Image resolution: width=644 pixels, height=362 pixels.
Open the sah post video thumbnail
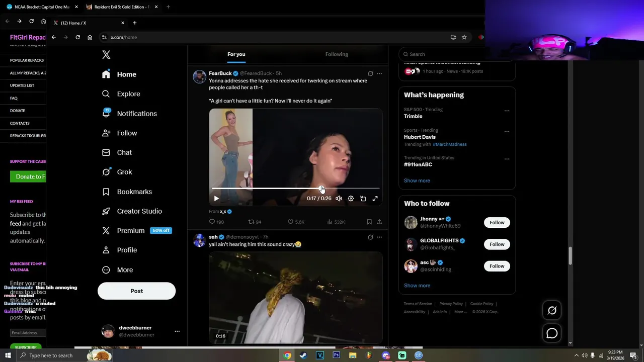[x=296, y=298]
